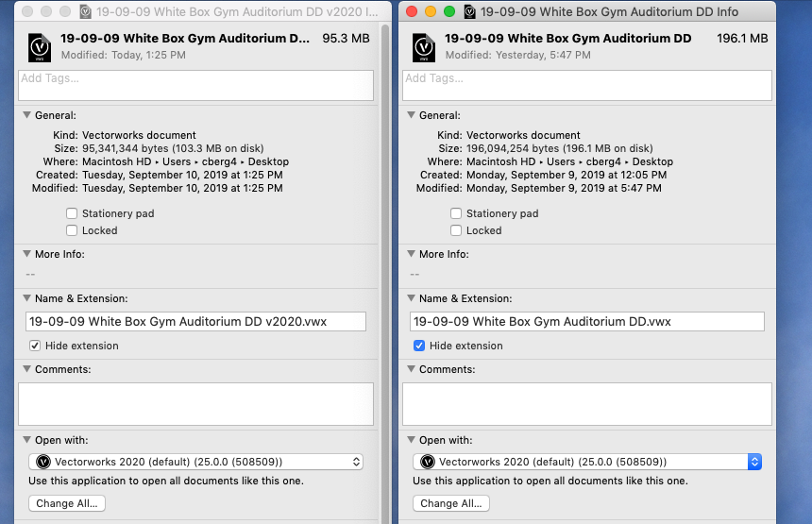Collapse the Name & Extension section on right
This screenshot has width=812, height=524.
pyautogui.click(x=410, y=298)
